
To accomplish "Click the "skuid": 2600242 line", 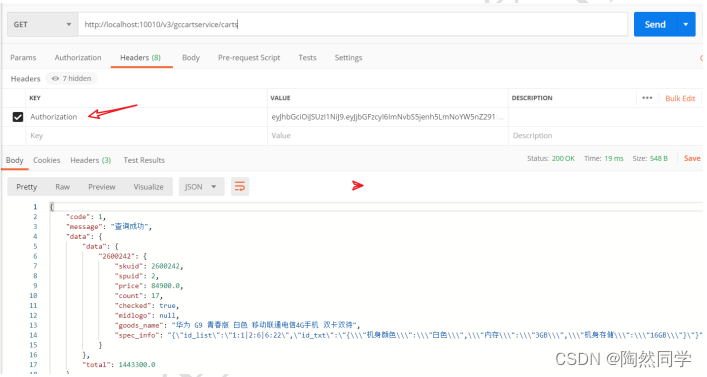I will click(x=149, y=266).
